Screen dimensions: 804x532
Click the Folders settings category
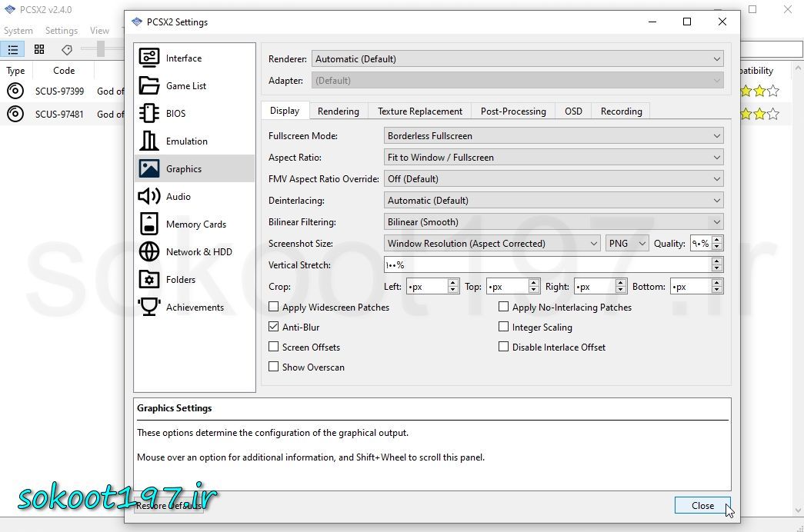tap(181, 279)
